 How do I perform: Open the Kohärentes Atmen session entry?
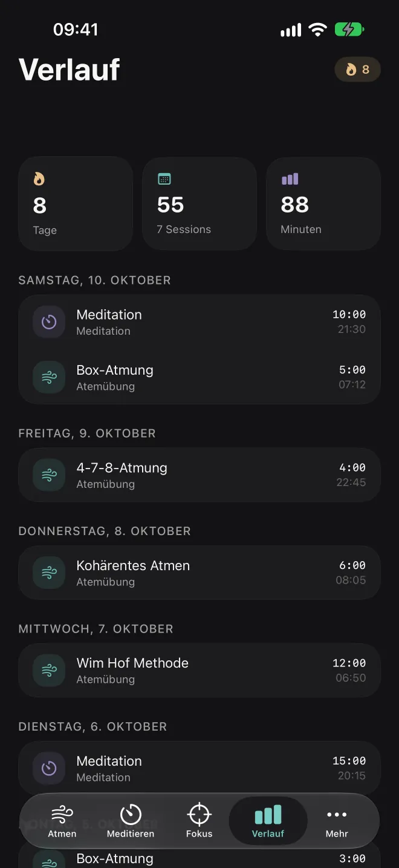pos(199,573)
